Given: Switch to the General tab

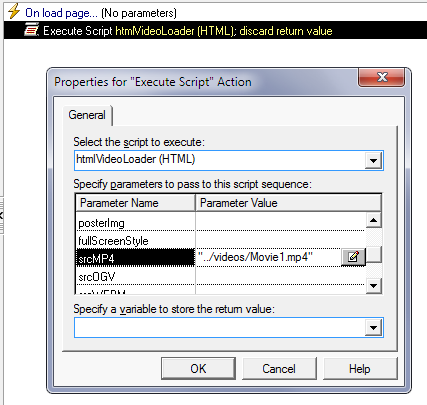Looking at the screenshot, I should (87, 115).
